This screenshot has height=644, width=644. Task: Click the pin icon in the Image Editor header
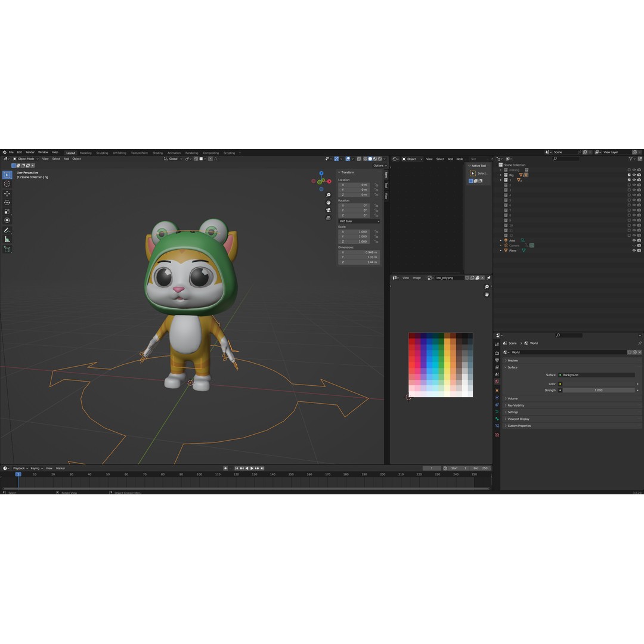(488, 278)
